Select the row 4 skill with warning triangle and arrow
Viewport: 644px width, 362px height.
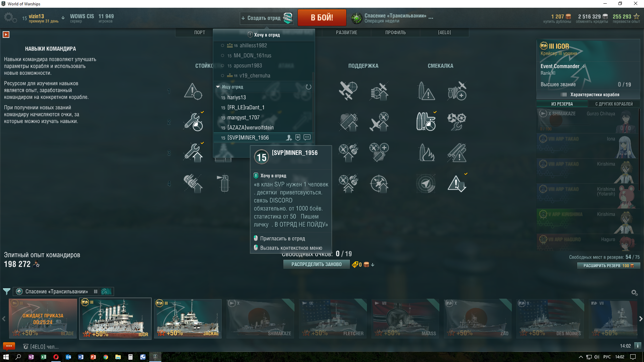(457, 184)
